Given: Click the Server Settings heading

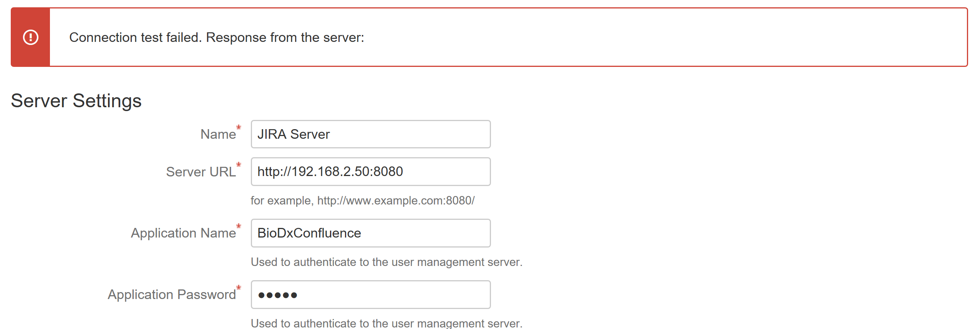Looking at the screenshot, I should coord(76,101).
